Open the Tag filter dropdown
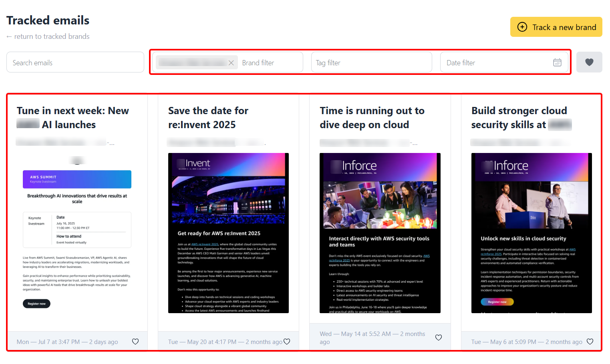 [372, 62]
